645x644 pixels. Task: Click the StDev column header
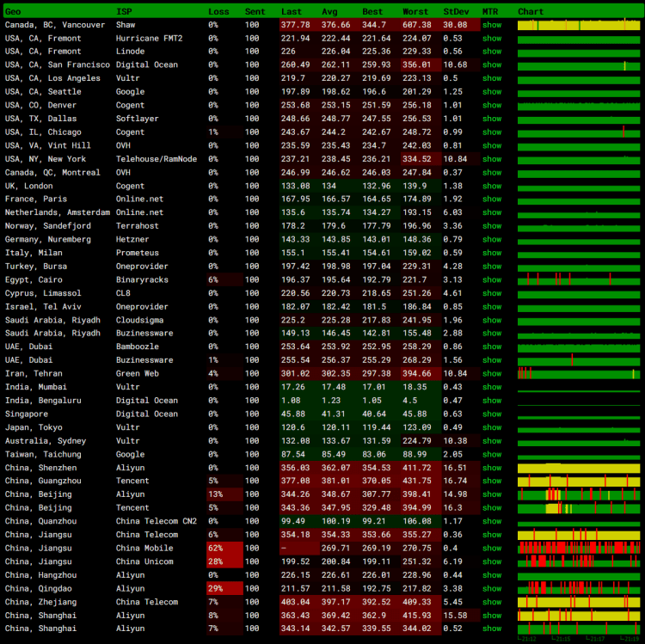point(456,11)
